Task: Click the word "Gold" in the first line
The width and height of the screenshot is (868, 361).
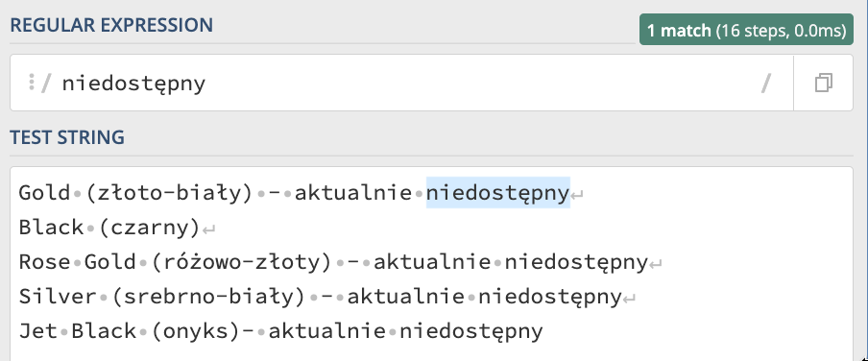Action: point(45,193)
